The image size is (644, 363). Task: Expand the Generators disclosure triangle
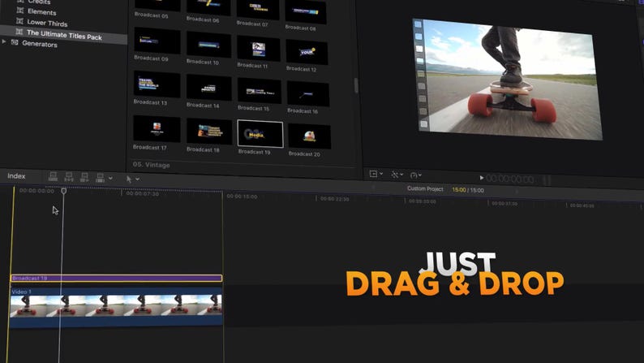pyautogui.click(x=4, y=41)
